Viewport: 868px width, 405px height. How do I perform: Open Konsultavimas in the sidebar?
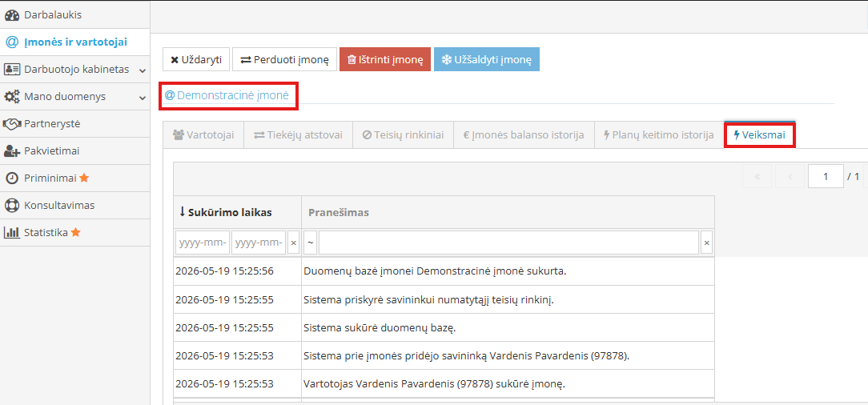(x=74, y=205)
